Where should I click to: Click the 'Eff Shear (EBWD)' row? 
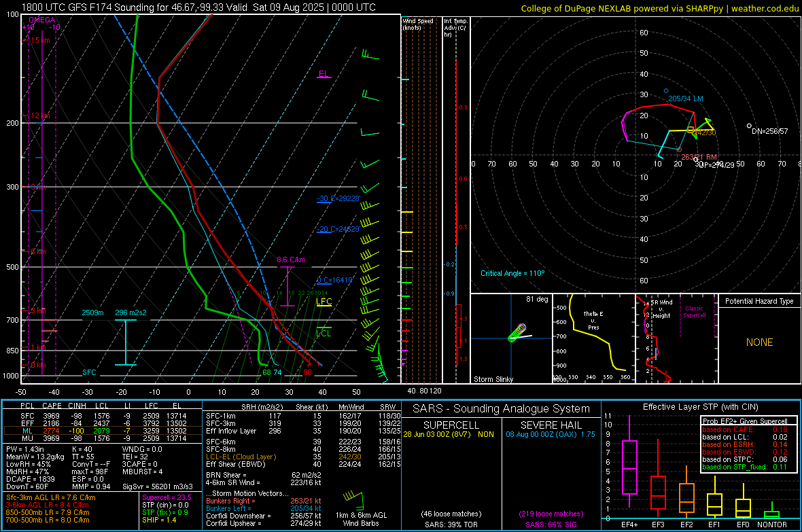(x=303, y=464)
